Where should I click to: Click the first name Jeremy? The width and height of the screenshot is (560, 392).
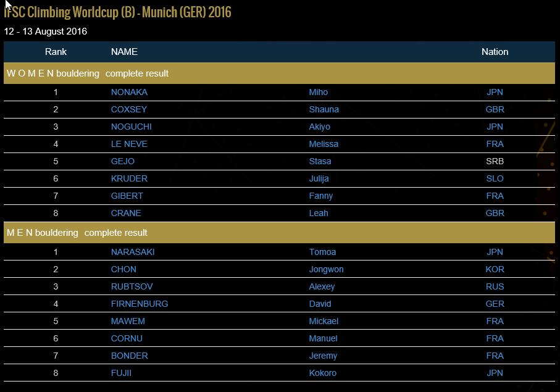point(323,356)
